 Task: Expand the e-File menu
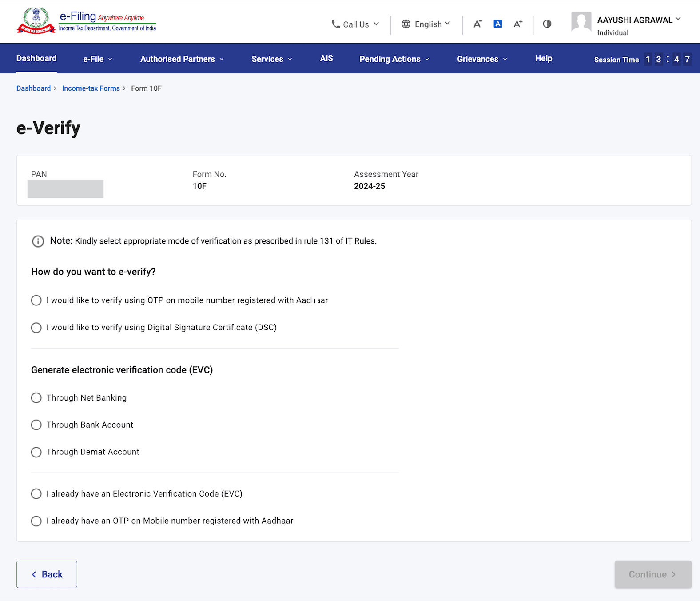[97, 59]
